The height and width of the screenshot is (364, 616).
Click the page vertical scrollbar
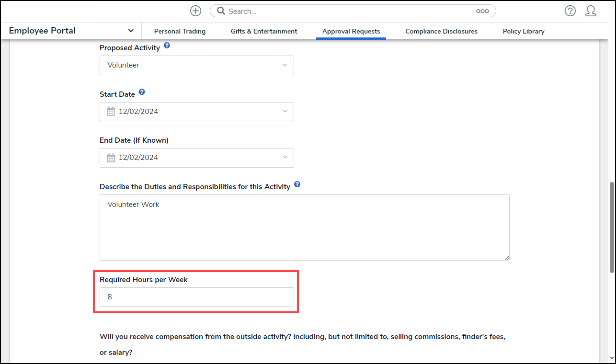click(x=612, y=227)
